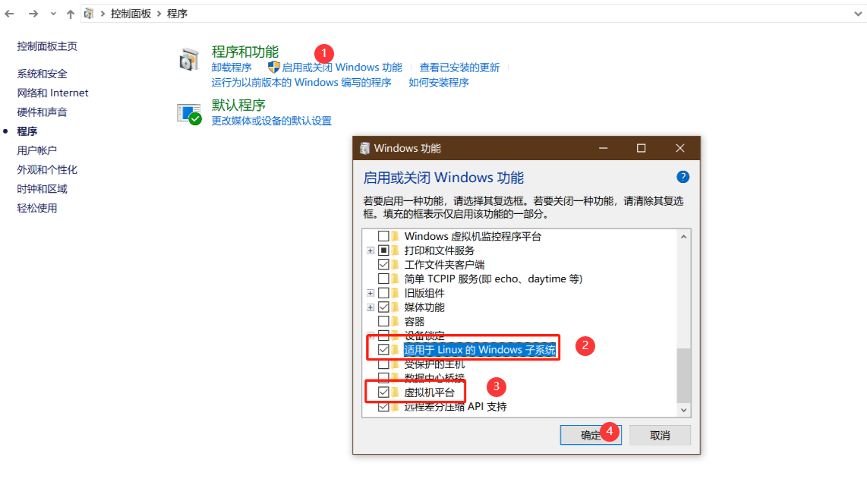Open the address bar history dropdown
Viewport: 867px width, 504px height.
858,14
